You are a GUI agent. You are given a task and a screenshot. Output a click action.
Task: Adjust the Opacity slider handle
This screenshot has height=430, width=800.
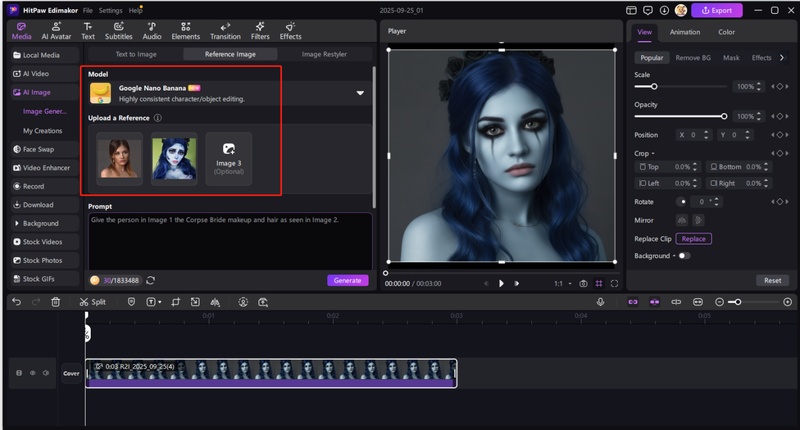coord(724,116)
